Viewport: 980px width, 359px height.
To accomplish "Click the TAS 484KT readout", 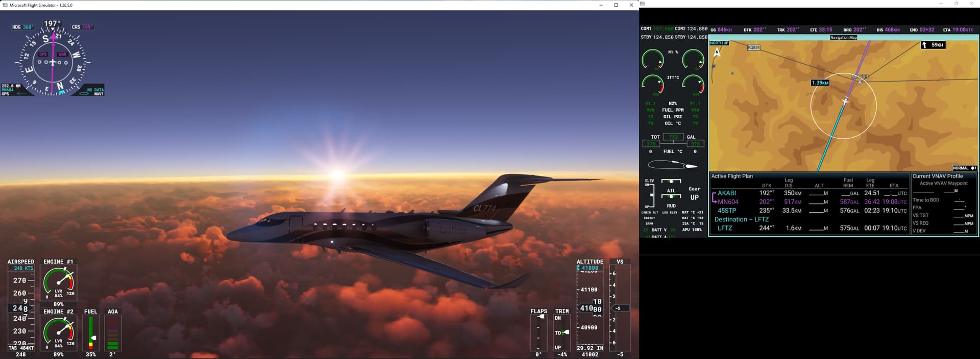I will coord(21,348).
